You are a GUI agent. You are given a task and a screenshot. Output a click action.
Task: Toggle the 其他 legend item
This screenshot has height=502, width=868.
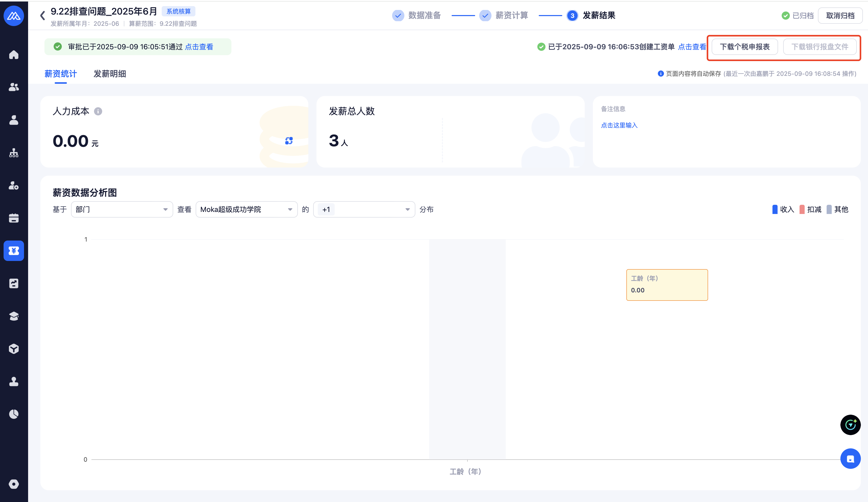pos(837,209)
